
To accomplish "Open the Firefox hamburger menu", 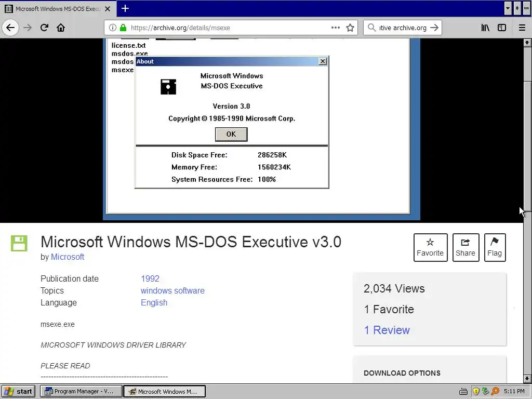I will pyautogui.click(x=522, y=28).
